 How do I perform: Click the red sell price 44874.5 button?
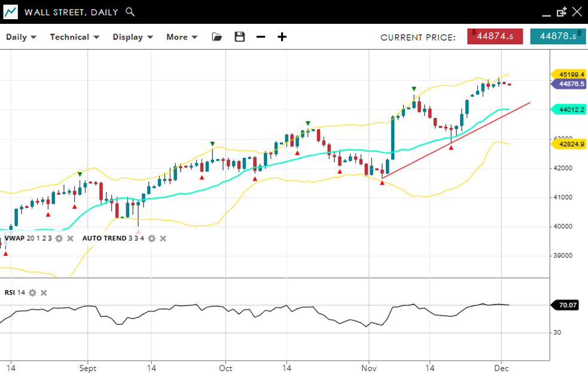(495, 36)
